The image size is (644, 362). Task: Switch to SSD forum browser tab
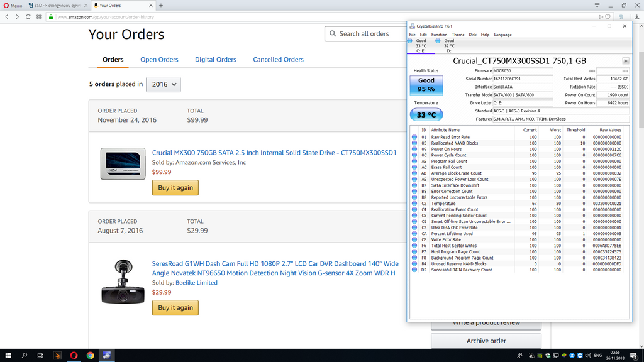55,5
